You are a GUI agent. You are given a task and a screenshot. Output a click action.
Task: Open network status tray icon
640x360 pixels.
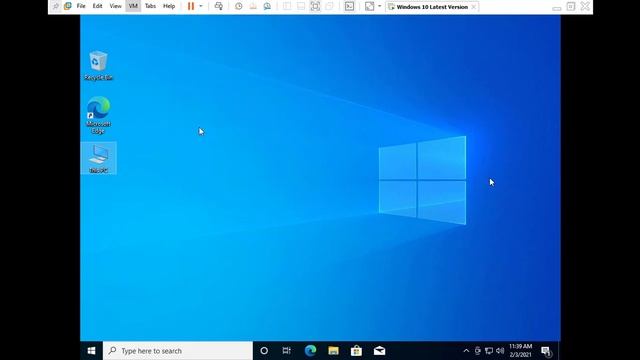pyautogui.click(x=489, y=351)
